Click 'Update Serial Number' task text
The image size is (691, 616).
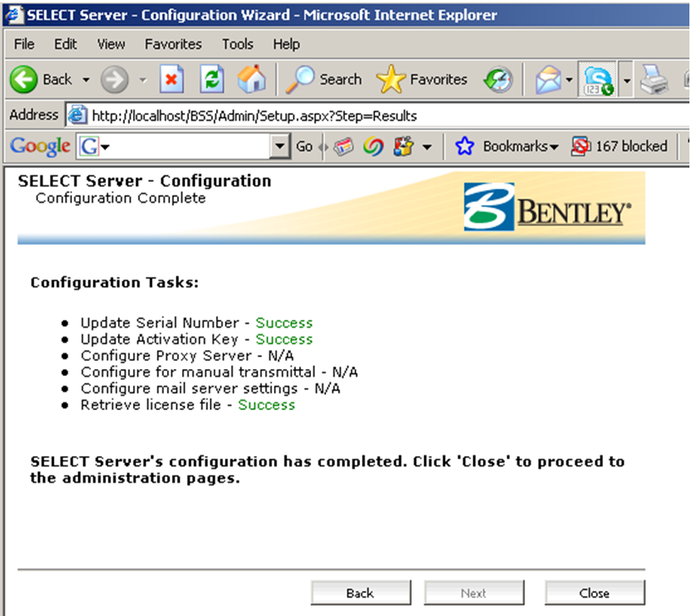(x=160, y=323)
